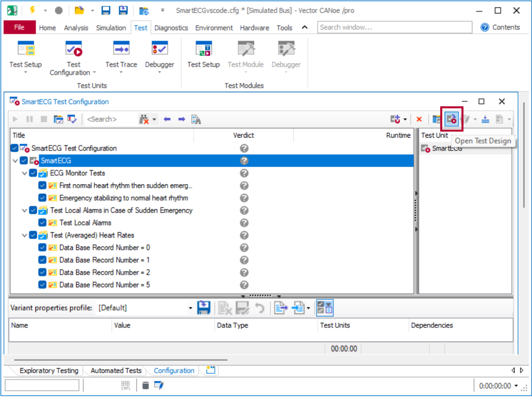Open the red File menu button
This screenshot has height=397, width=532.
point(19,27)
